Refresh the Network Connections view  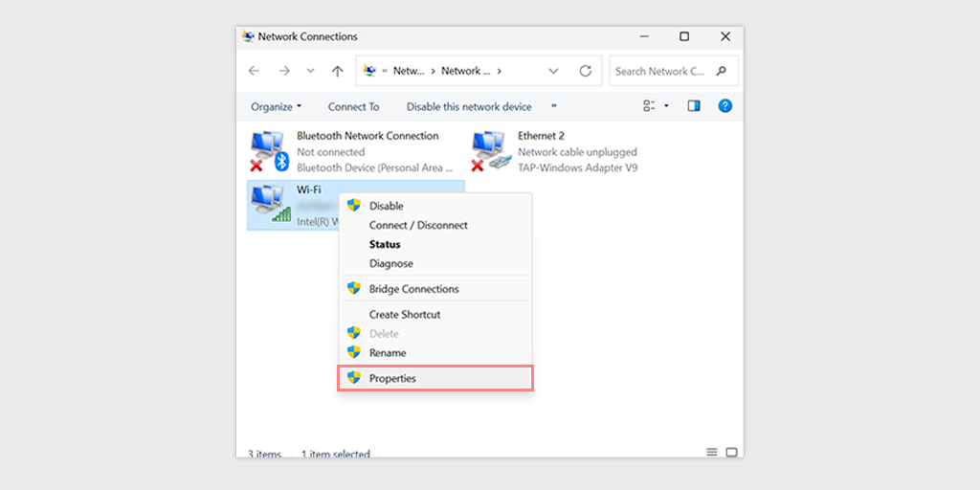pos(585,71)
